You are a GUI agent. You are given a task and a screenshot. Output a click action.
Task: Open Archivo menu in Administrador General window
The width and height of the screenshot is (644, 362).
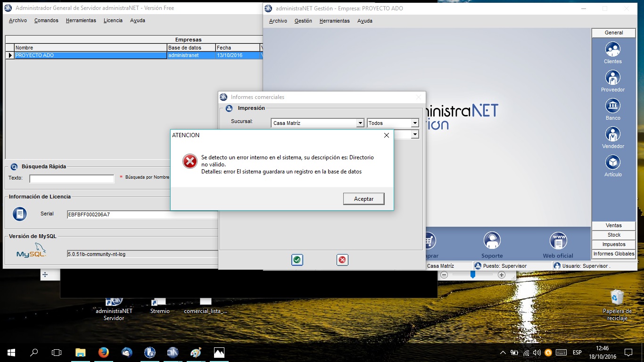pos(18,21)
